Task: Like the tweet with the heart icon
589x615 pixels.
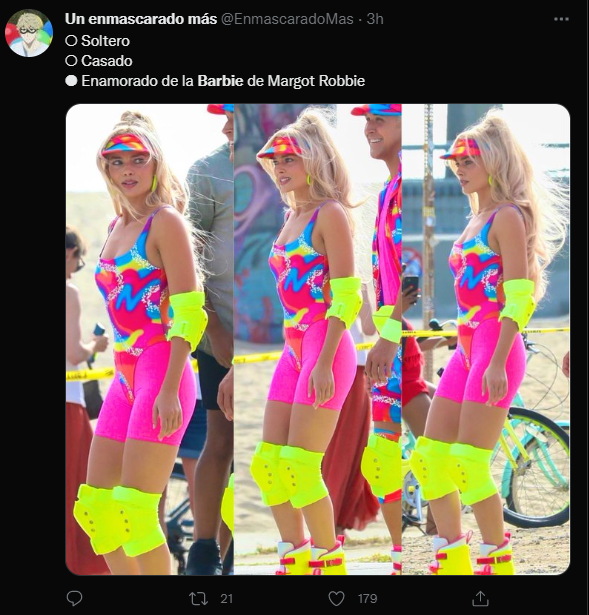Action: pyautogui.click(x=336, y=599)
